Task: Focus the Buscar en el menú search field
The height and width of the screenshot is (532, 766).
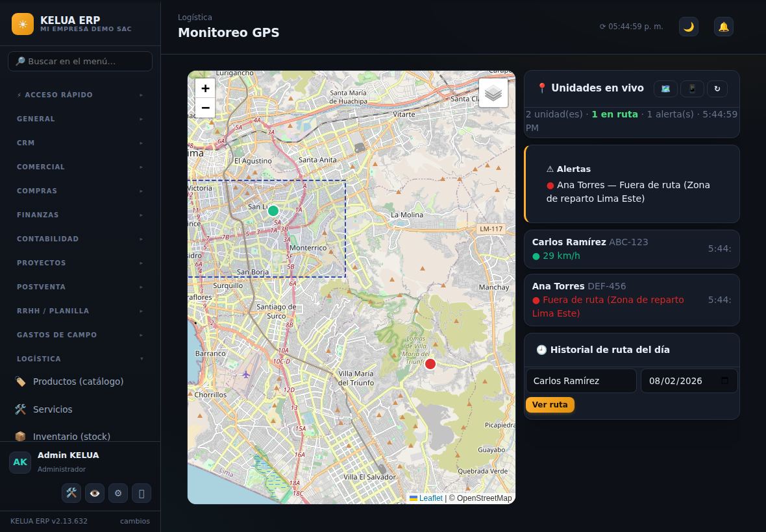Action: point(80,62)
